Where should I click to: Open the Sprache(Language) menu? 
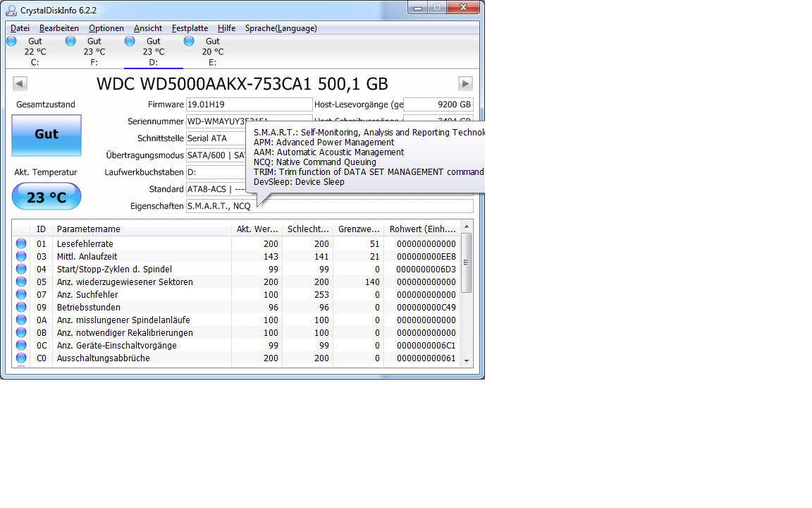(281, 28)
